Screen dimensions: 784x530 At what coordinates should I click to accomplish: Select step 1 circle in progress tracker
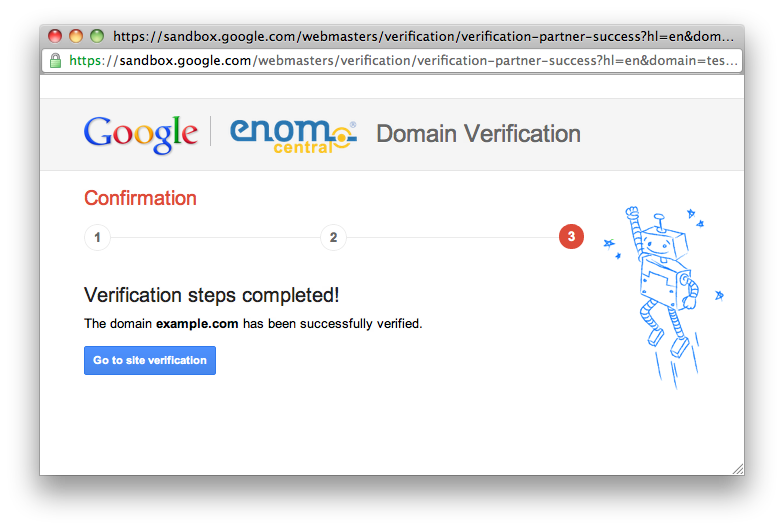pyautogui.click(x=97, y=238)
